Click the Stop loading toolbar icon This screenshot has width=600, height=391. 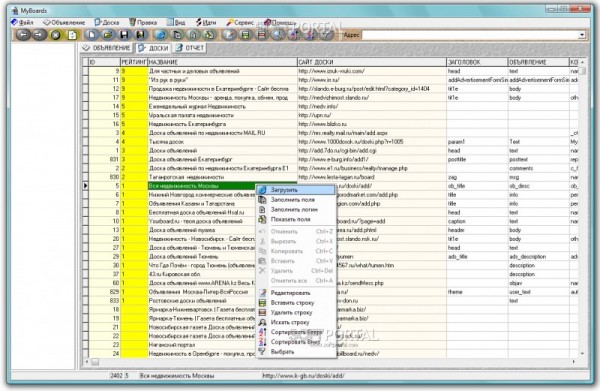coord(55,35)
